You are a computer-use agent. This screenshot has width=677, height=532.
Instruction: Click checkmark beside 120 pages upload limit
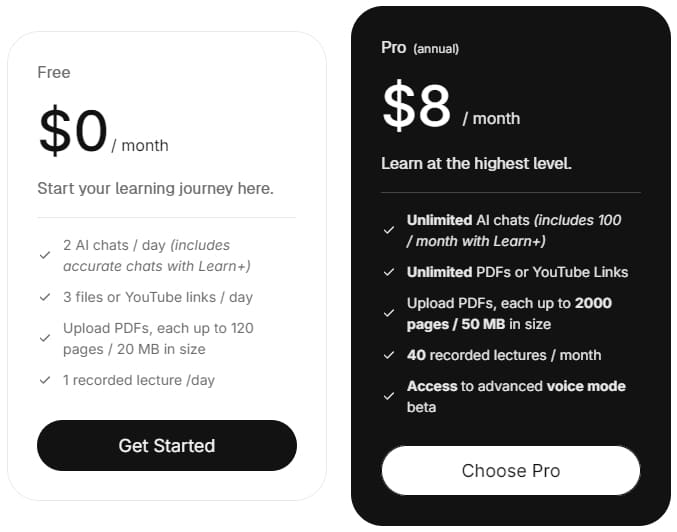tap(45, 338)
